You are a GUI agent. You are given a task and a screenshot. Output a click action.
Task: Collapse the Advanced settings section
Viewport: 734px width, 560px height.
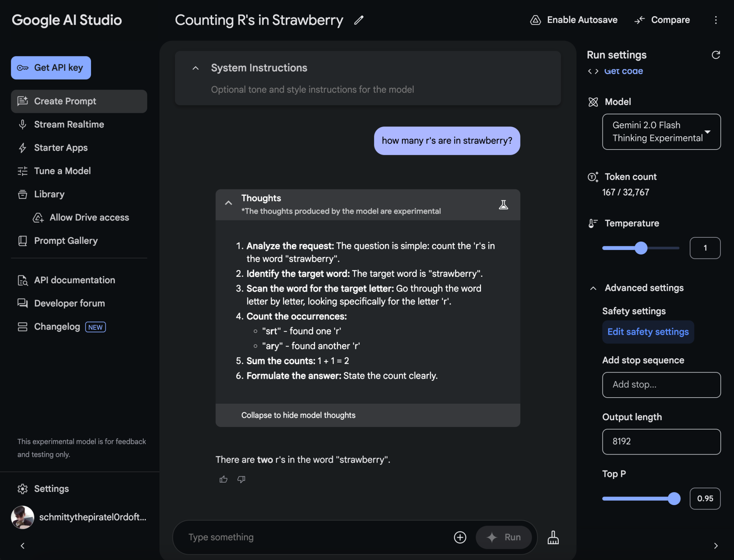tap(594, 288)
